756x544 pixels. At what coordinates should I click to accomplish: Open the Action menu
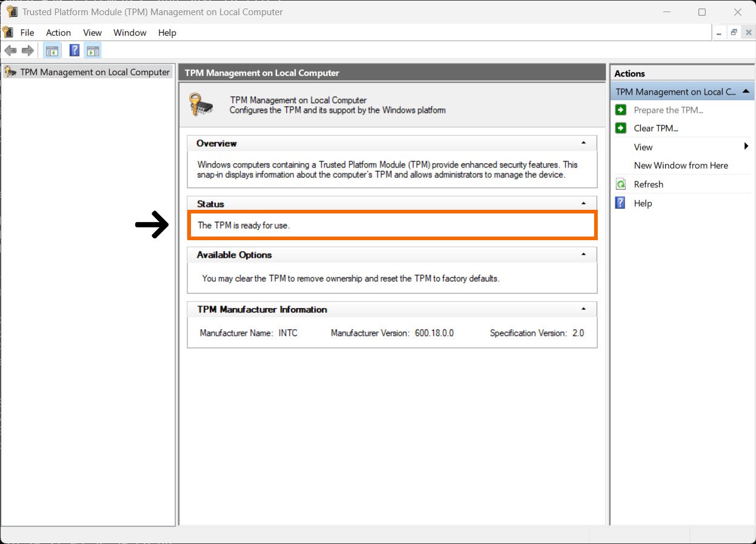[x=58, y=33]
